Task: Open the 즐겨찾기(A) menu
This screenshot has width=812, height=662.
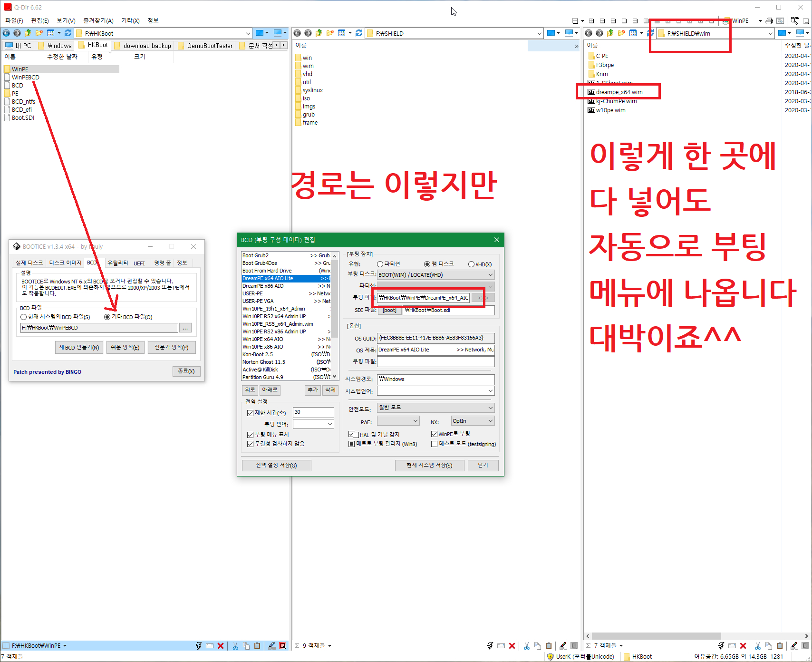Action: point(98,21)
